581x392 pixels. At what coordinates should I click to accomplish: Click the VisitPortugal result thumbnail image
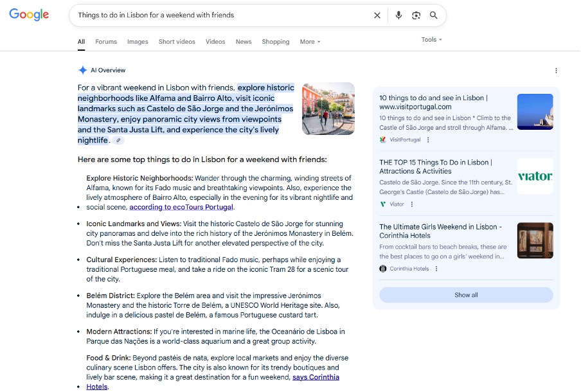pos(535,112)
